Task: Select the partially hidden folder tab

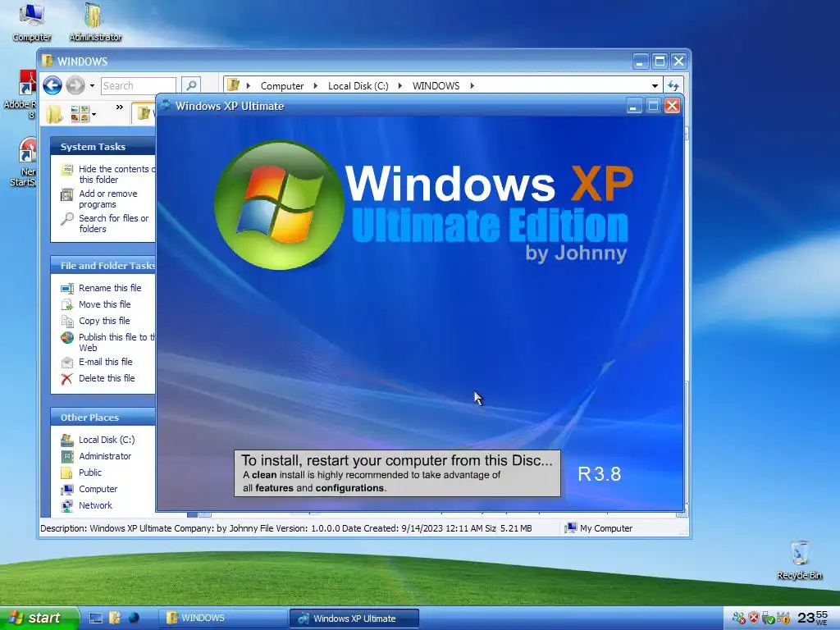Action: 144,113
